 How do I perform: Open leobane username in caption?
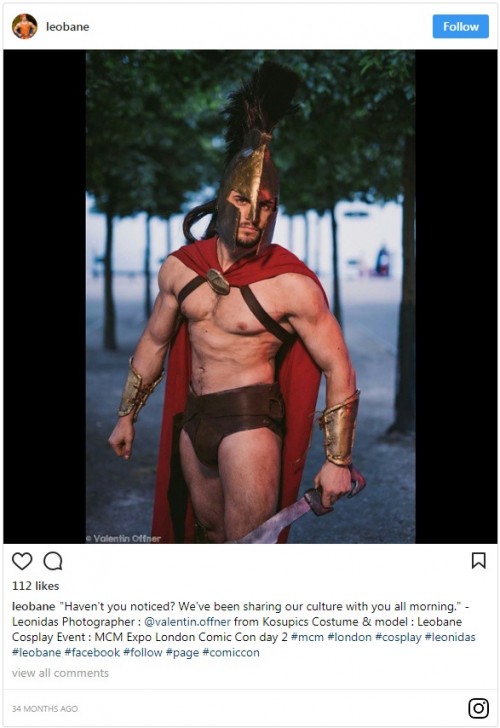pos(33,606)
